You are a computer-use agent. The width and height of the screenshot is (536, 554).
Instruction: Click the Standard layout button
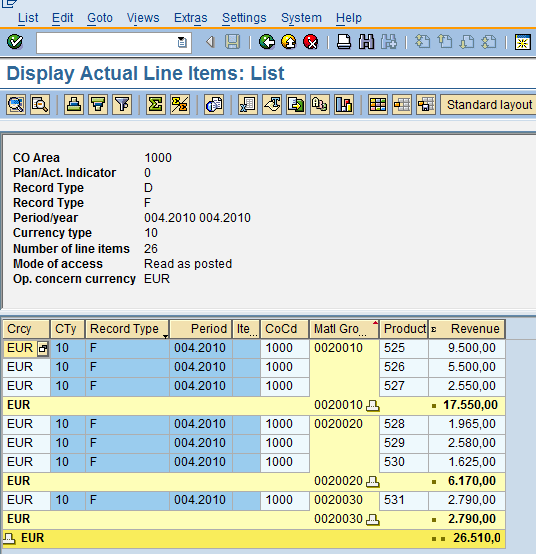(x=489, y=105)
